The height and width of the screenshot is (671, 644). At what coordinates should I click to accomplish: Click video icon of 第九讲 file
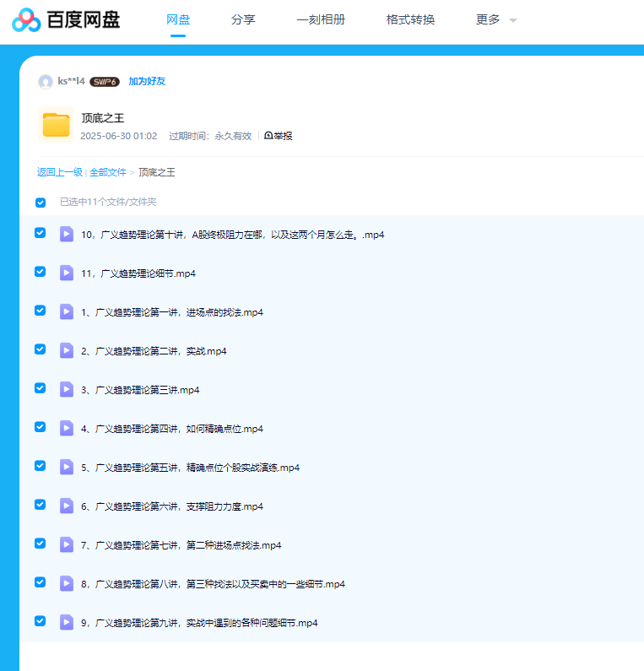67,622
